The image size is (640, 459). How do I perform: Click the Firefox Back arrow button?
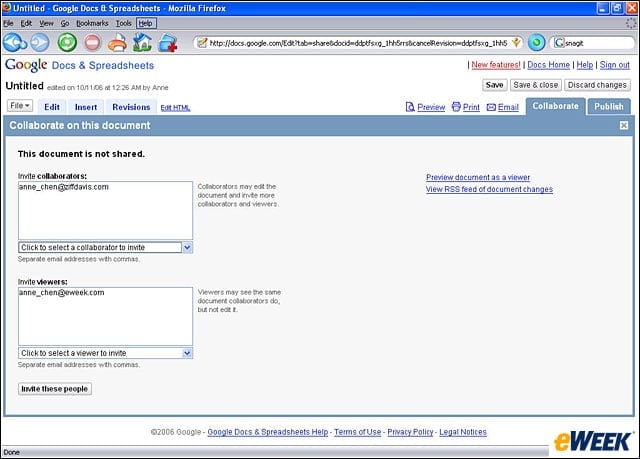point(15,42)
